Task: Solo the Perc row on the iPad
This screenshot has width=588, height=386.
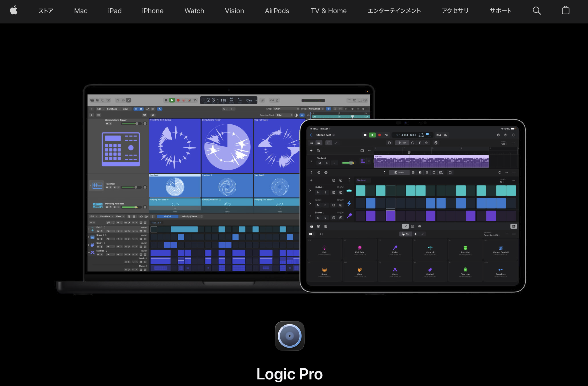Action: tap(325, 205)
